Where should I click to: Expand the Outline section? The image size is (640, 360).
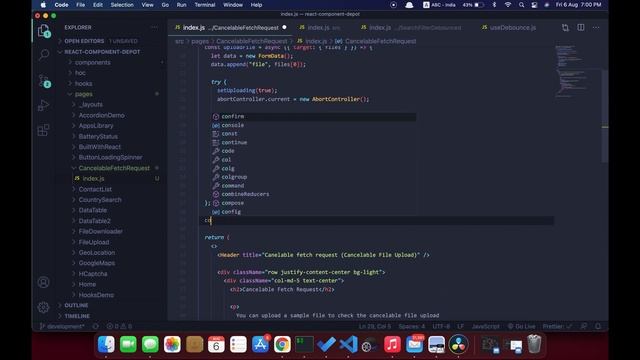click(x=76, y=305)
